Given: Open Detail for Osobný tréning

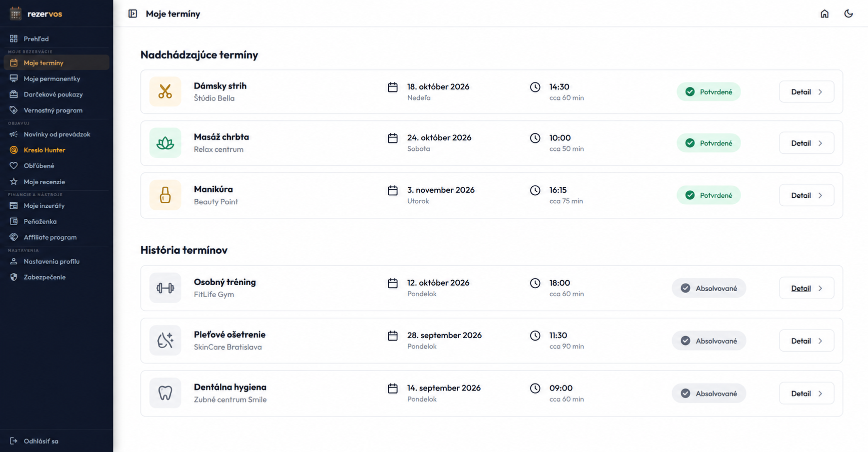Looking at the screenshot, I should coord(806,288).
